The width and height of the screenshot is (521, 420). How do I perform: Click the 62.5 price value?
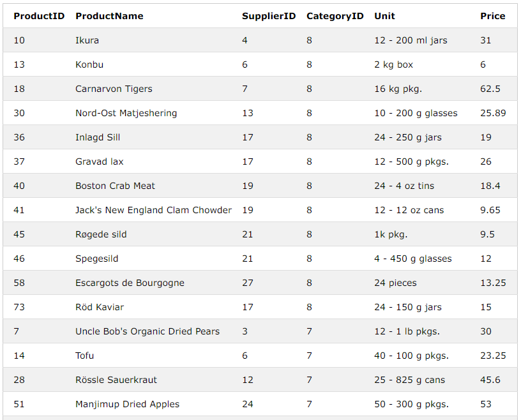click(x=490, y=89)
